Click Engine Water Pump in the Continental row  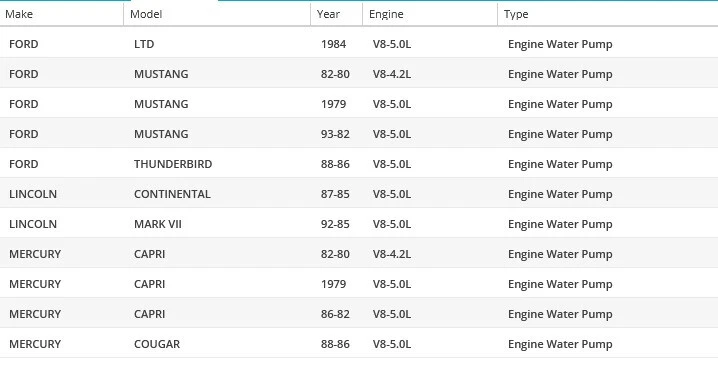click(x=560, y=195)
